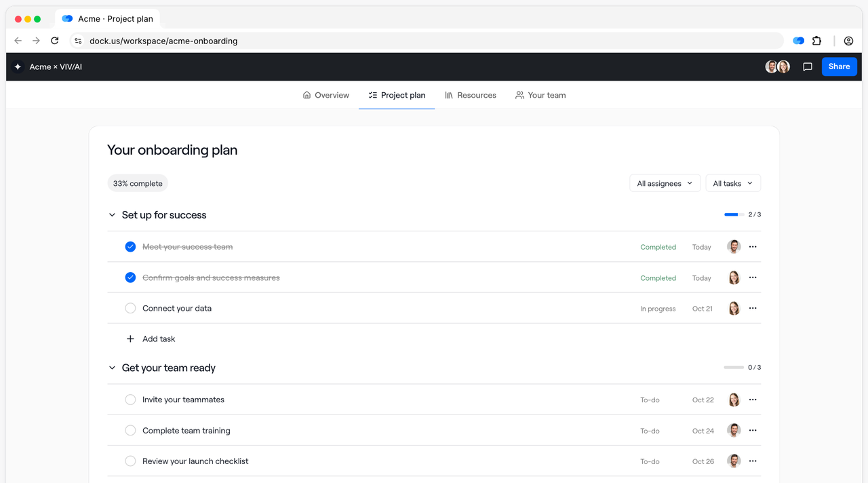Open the Connect your data task
Image resolution: width=868 pixels, height=483 pixels.
pyautogui.click(x=177, y=308)
